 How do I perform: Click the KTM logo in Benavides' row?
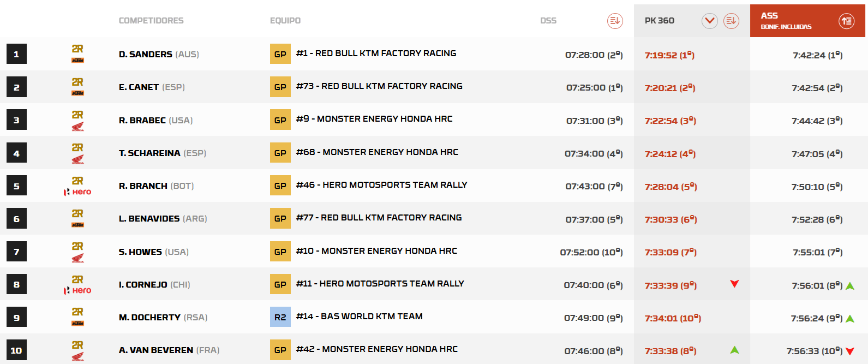(77, 225)
